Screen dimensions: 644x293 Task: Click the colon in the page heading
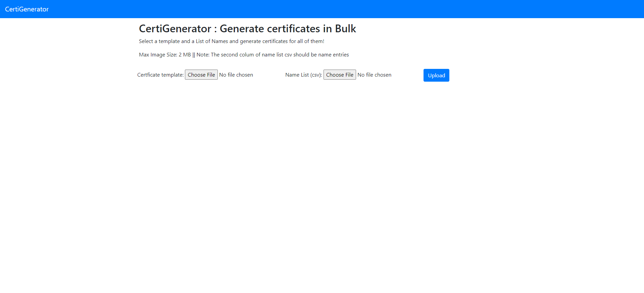click(215, 29)
